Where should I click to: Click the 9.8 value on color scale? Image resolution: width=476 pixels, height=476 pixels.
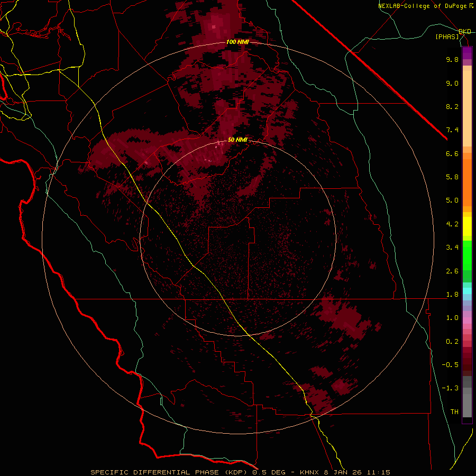pos(452,59)
